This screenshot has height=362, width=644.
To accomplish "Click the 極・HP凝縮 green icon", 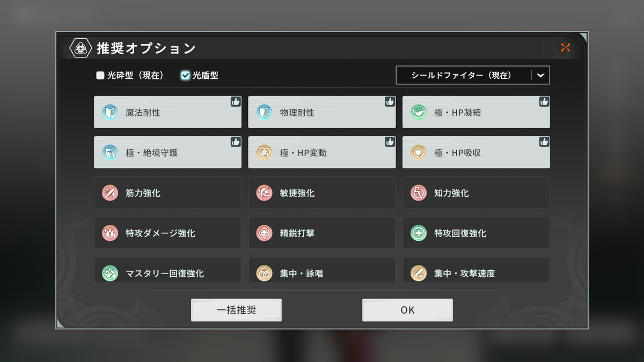I will click(419, 113).
